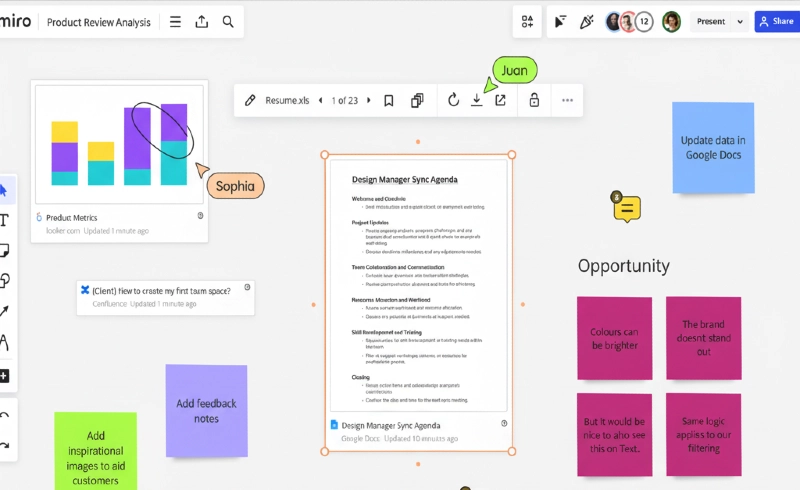Toggle the select cursor tool
This screenshot has height=490, width=800.
point(5,190)
